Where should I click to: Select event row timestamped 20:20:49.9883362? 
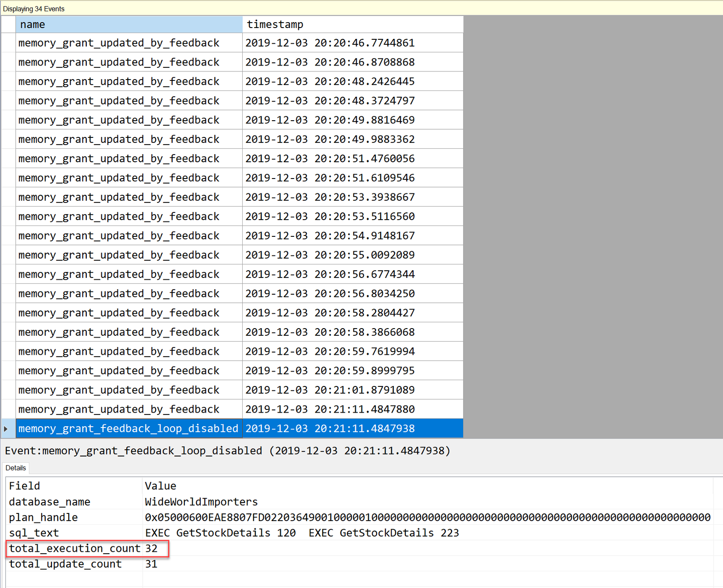pyautogui.click(x=232, y=139)
